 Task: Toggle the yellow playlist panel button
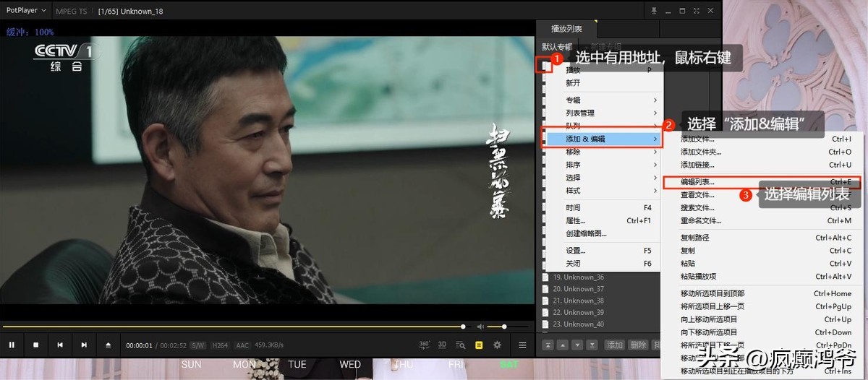[479, 345]
